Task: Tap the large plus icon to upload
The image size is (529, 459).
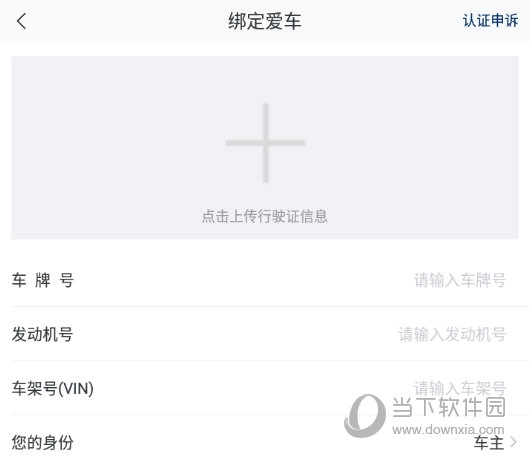Action: (x=266, y=143)
